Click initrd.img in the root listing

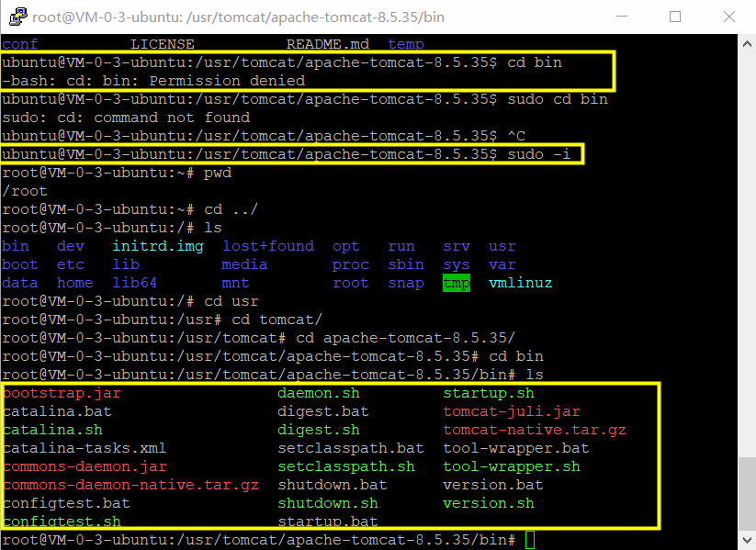158,246
